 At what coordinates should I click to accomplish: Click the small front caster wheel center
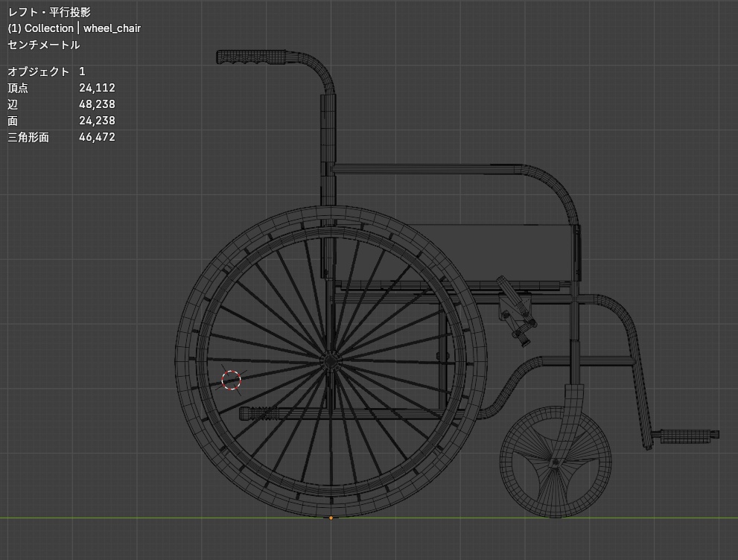[x=556, y=462]
